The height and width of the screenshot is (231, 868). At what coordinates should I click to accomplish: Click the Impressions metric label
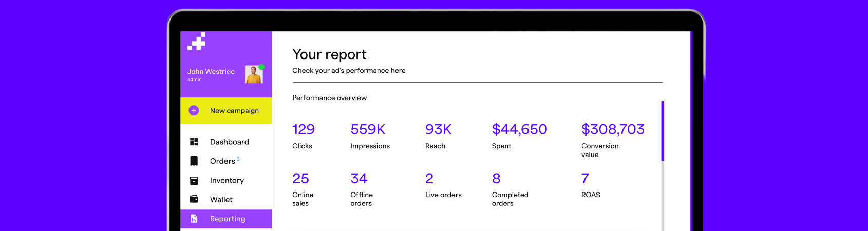click(370, 146)
